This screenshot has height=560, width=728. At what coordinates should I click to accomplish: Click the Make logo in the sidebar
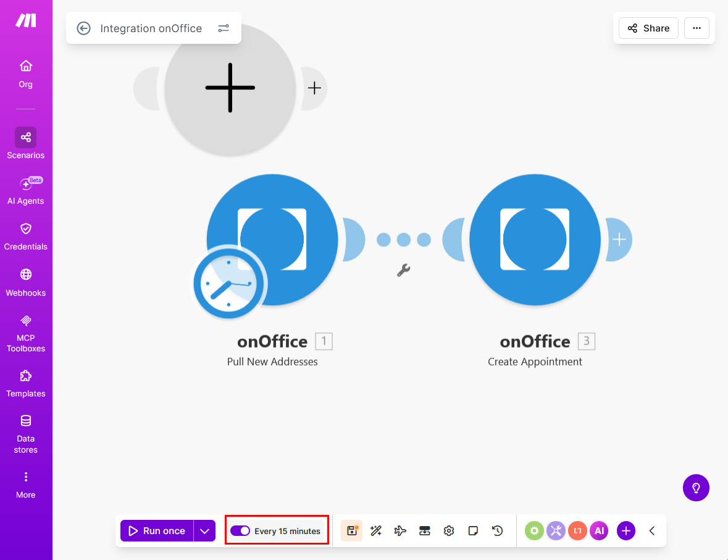tap(25, 20)
